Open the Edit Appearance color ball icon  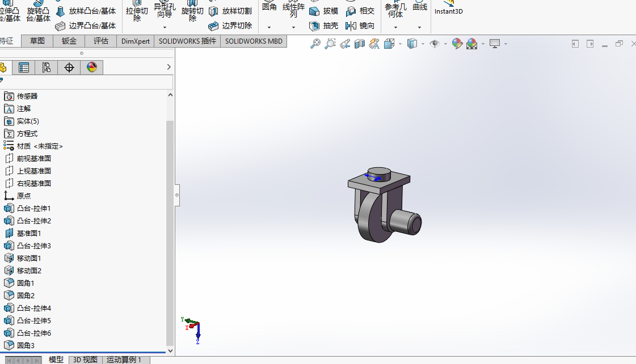457,44
